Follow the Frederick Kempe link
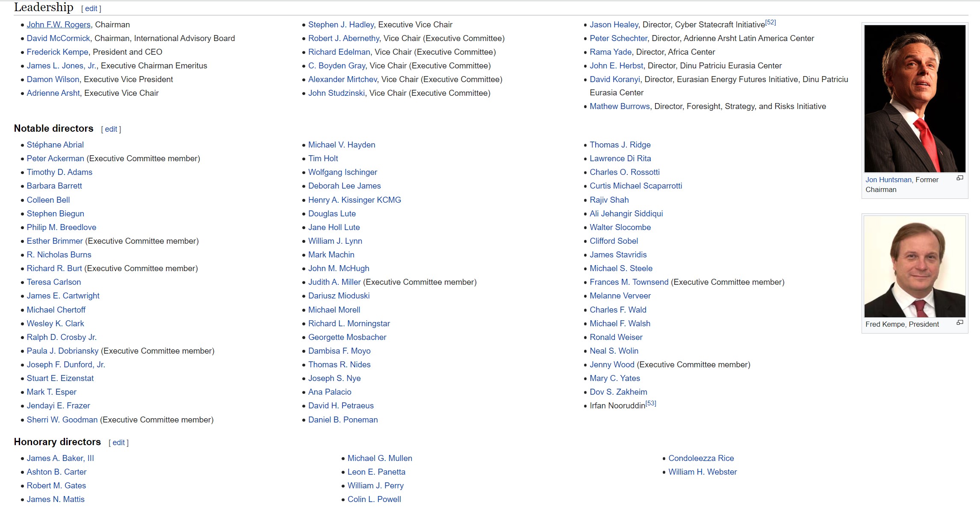Screen dimensions: 980x511 click(57, 52)
